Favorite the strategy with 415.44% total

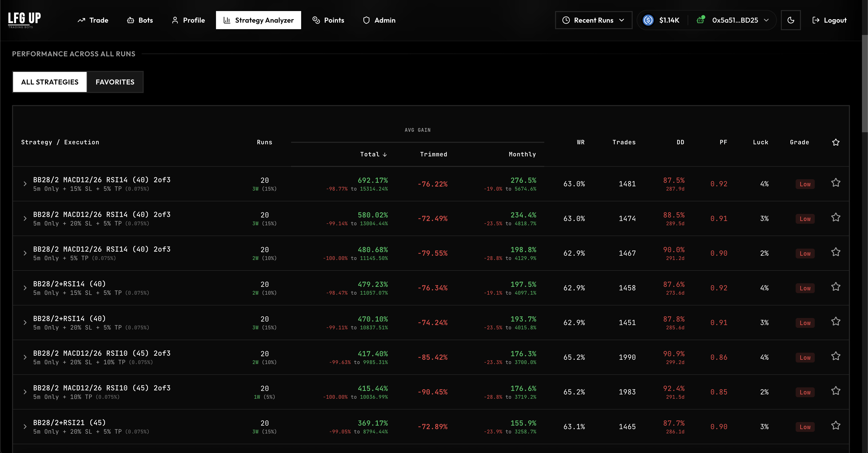(836, 391)
